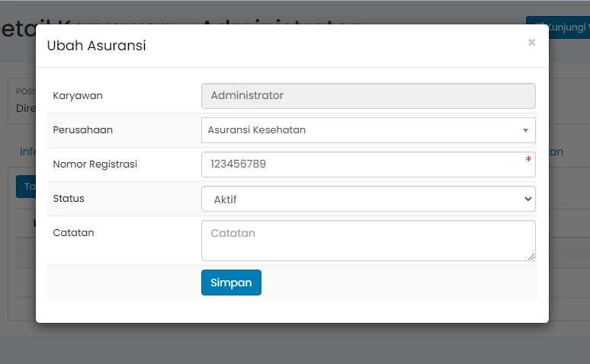Screen dimensions: 590x364
Task: Click the Status chevron arrow
Action: tap(528, 199)
